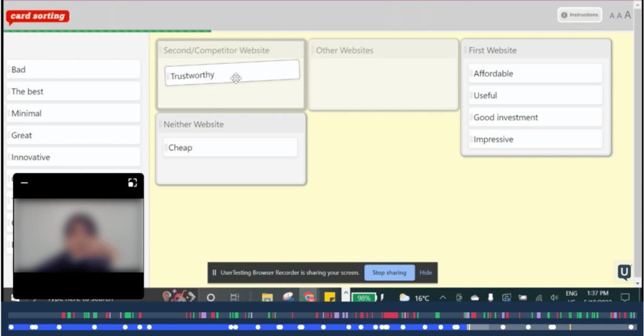Select the largest font size A
644x336 pixels.
(628, 15)
